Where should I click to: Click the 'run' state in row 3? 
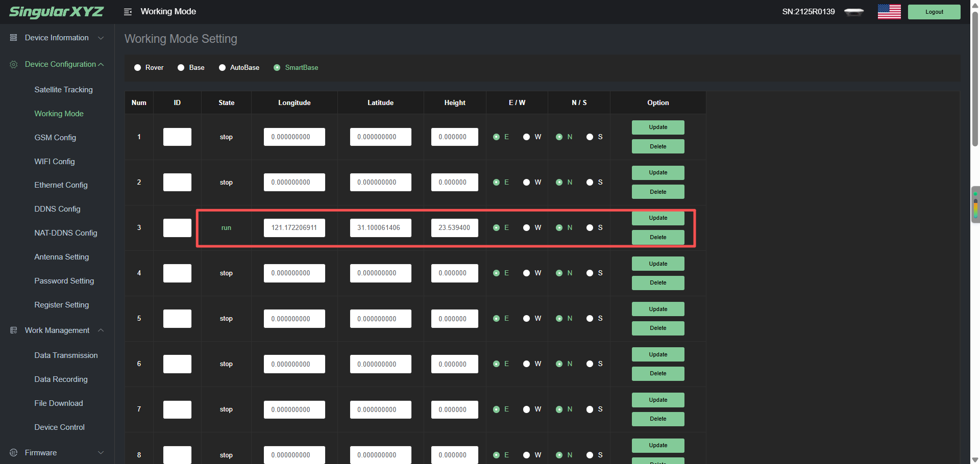(226, 228)
